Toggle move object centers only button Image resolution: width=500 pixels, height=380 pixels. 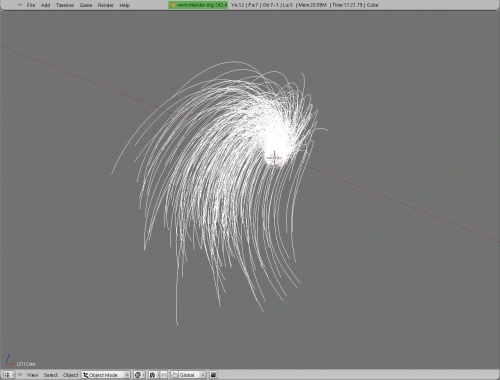tap(163, 375)
